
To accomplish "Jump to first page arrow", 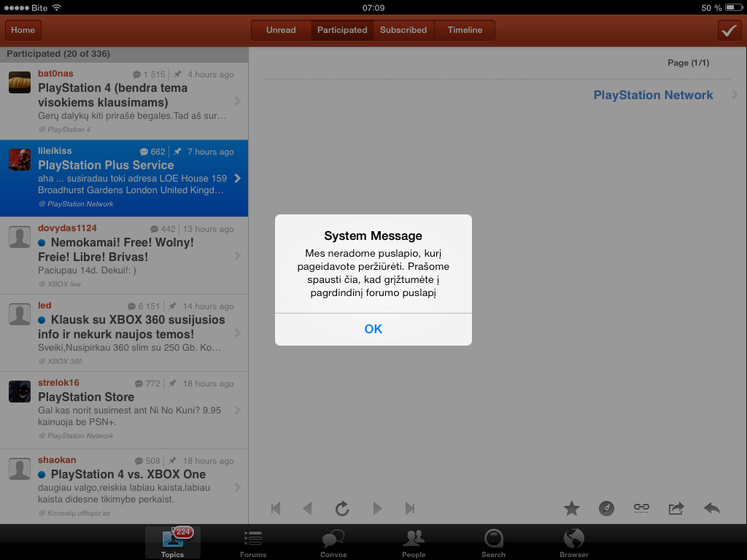I will coord(276,508).
